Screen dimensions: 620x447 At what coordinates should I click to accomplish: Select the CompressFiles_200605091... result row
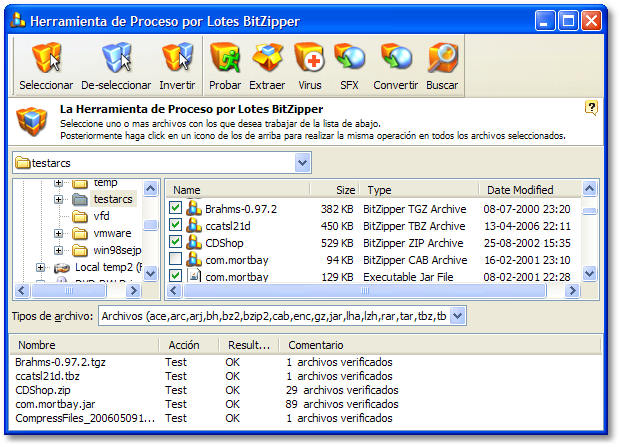coord(305,418)
